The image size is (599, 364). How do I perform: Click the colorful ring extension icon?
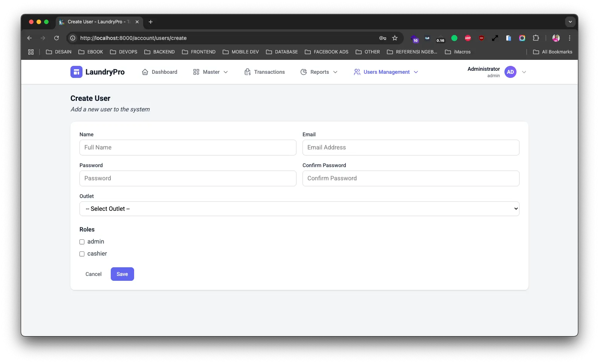pos(522,38)
